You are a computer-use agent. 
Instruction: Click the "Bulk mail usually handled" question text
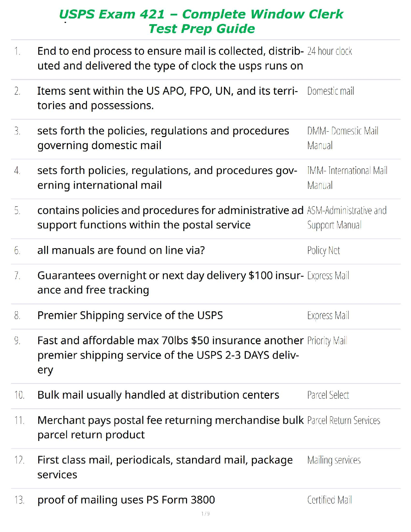158,395
